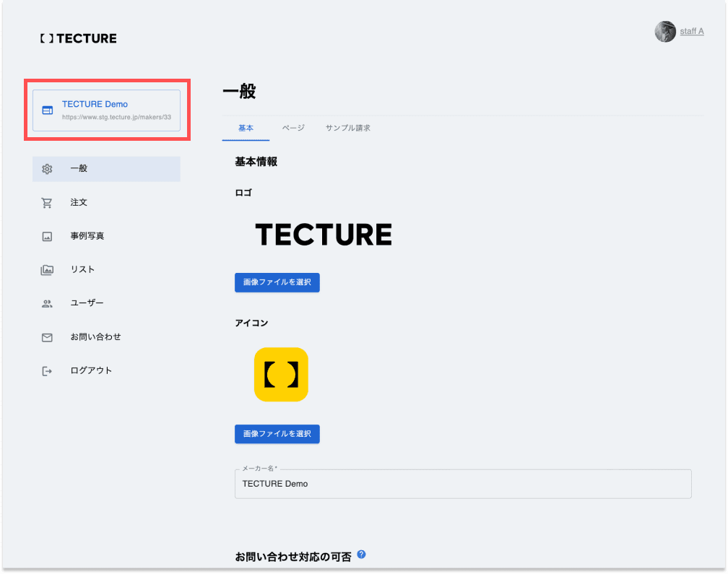The image size is (728, 574).
Task: Click the TECTURE logo in the header
Action: click(77, 38)
